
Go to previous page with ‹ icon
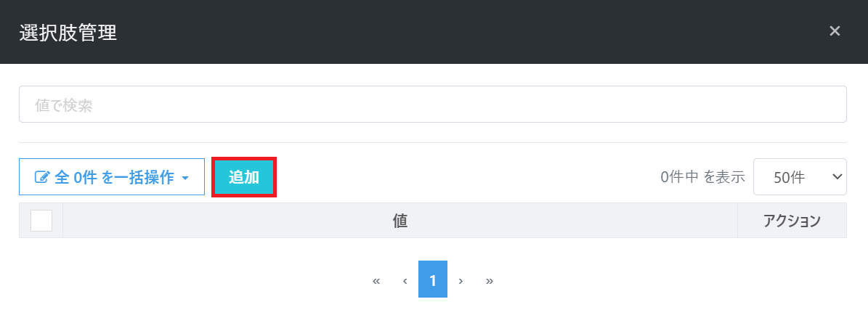tap(405, 281)
